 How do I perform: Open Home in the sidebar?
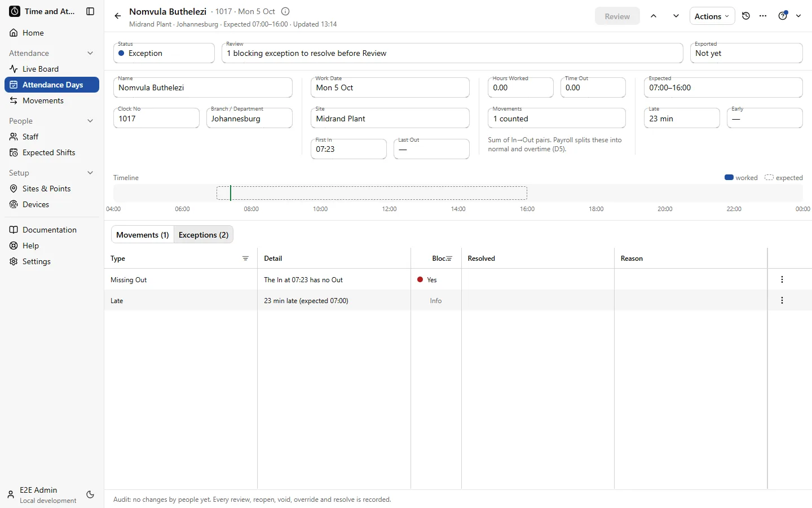coord(52,33)
